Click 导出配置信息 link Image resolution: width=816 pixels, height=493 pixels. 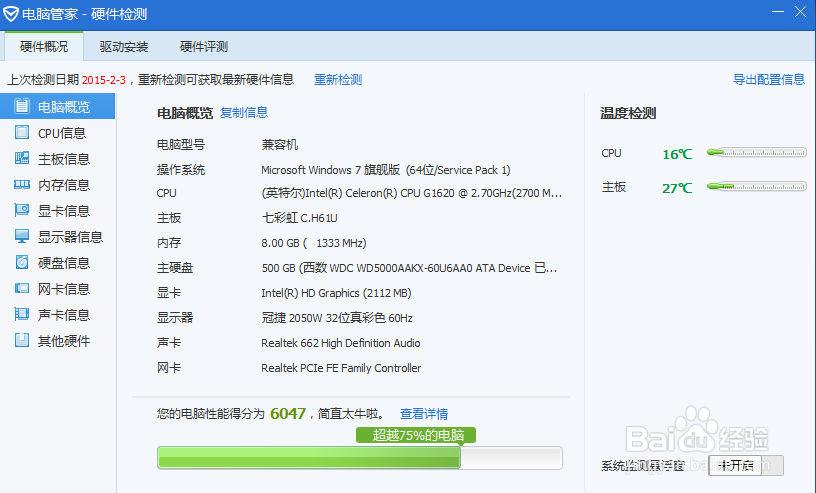coord(769,80)
